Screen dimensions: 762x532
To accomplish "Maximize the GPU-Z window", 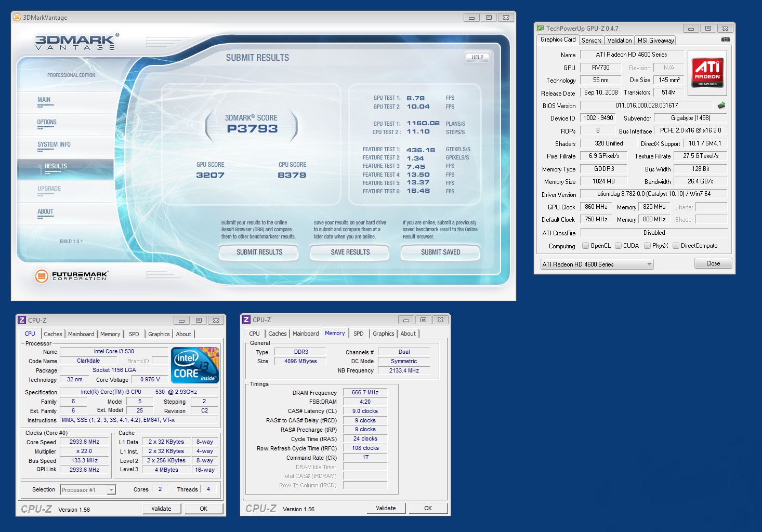I will tap(708, 28).
